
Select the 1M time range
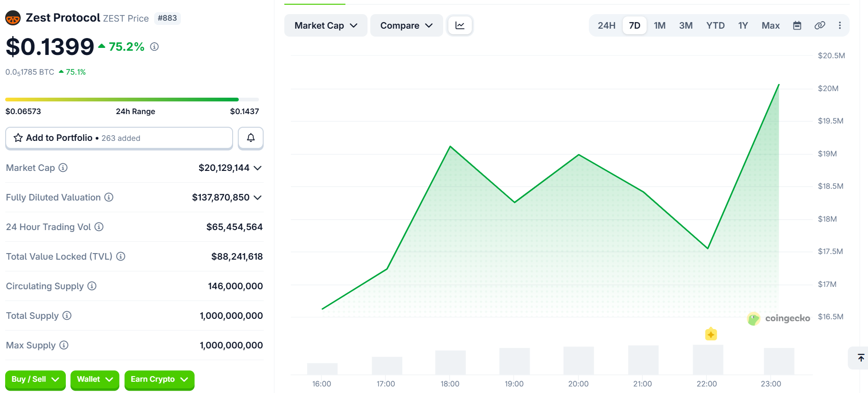click(x=660, y=25)
